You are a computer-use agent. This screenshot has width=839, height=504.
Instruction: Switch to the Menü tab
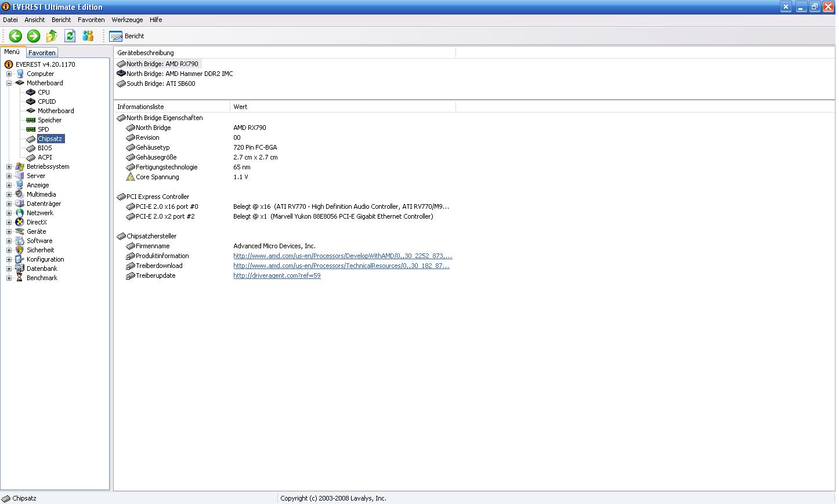pyautogui.click(x=12, y=52)
